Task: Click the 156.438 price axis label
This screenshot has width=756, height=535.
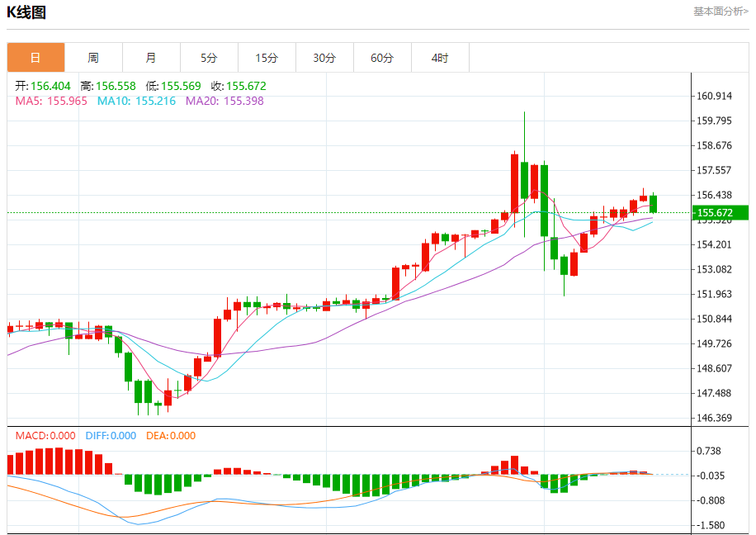Action: 714,195
